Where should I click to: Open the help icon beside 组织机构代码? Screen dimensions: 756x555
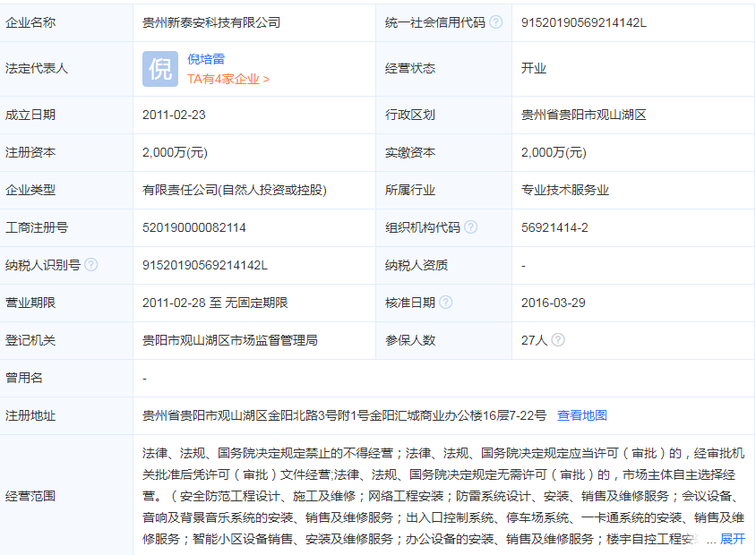point(470,226)
